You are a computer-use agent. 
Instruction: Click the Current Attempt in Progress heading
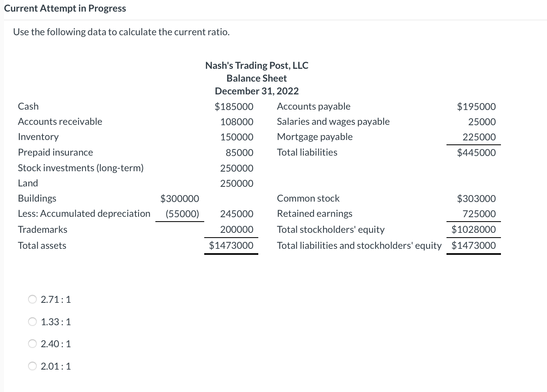click(65, 8)
